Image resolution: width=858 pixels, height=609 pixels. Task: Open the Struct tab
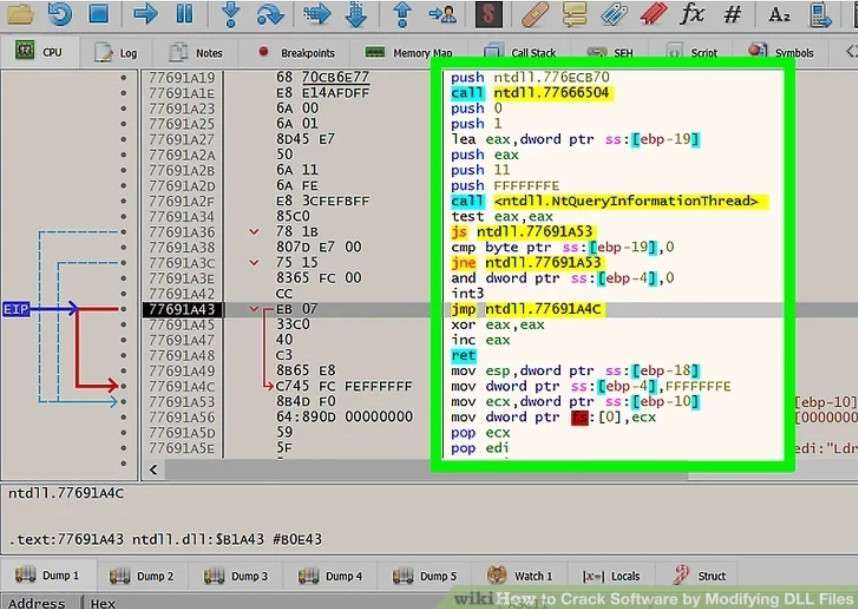click(x=699, y=576)
